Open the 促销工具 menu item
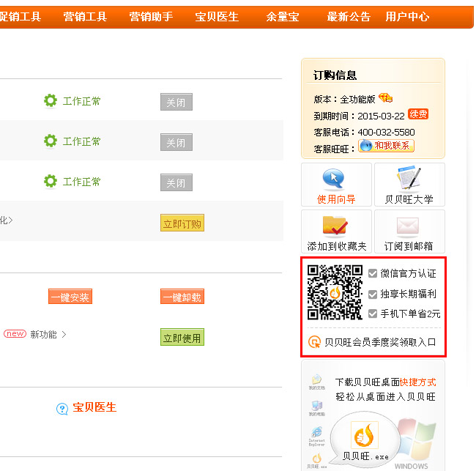Image resolution: width=476 pixels, height=471 pixels. pyautogui.click(x=20, y=17)
